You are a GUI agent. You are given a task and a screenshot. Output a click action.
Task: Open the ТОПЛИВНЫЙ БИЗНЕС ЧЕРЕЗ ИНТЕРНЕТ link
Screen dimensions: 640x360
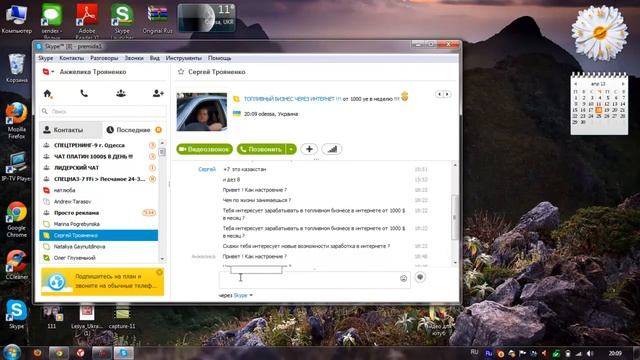[x=292, y=99]
